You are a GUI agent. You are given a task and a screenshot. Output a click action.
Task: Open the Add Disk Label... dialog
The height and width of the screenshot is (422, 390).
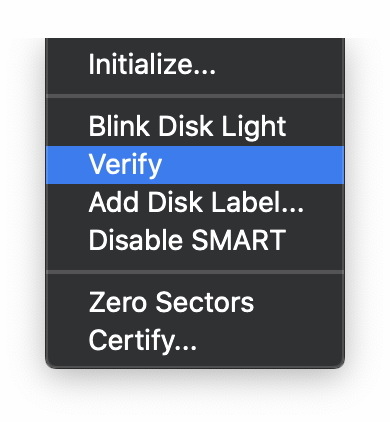point(195,202)
